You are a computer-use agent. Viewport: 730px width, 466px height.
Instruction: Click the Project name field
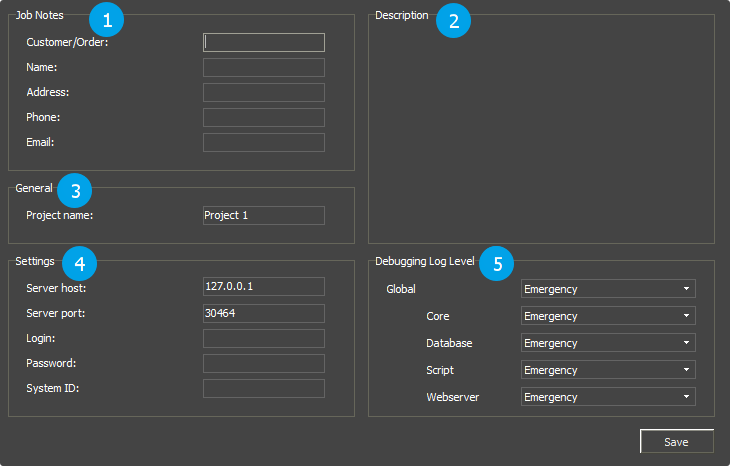coord(264,215)
